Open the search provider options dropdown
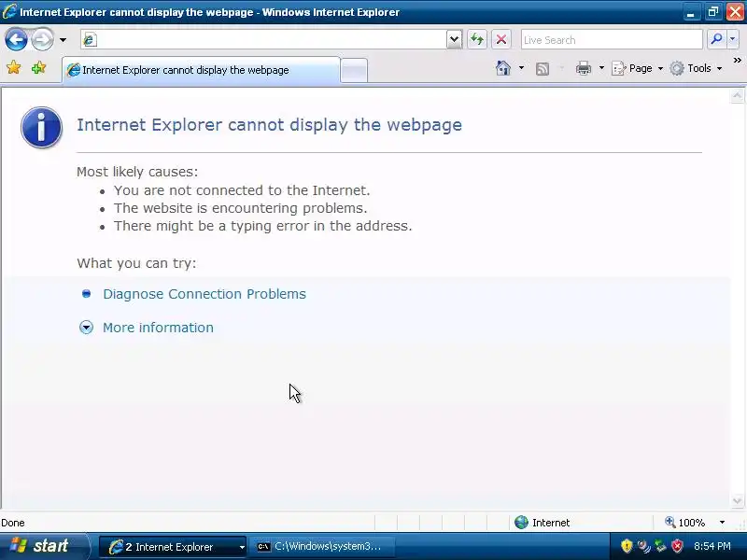747x560 pixels. click(733, 39)
